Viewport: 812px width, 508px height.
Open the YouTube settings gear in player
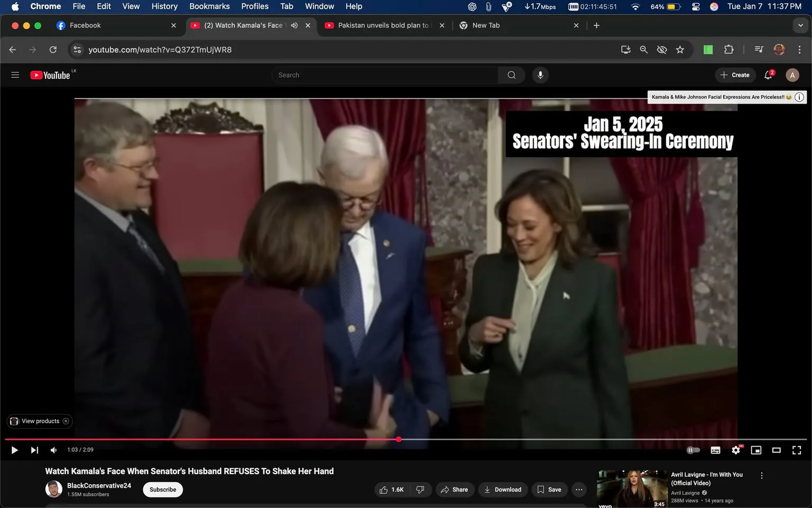click(736, 450)
